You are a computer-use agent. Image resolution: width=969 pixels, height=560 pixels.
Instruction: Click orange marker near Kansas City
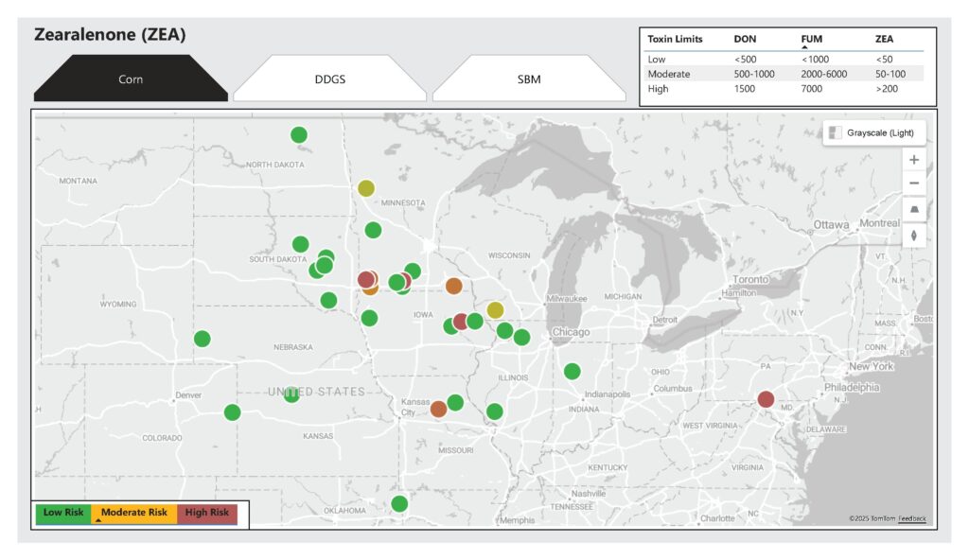438,409
